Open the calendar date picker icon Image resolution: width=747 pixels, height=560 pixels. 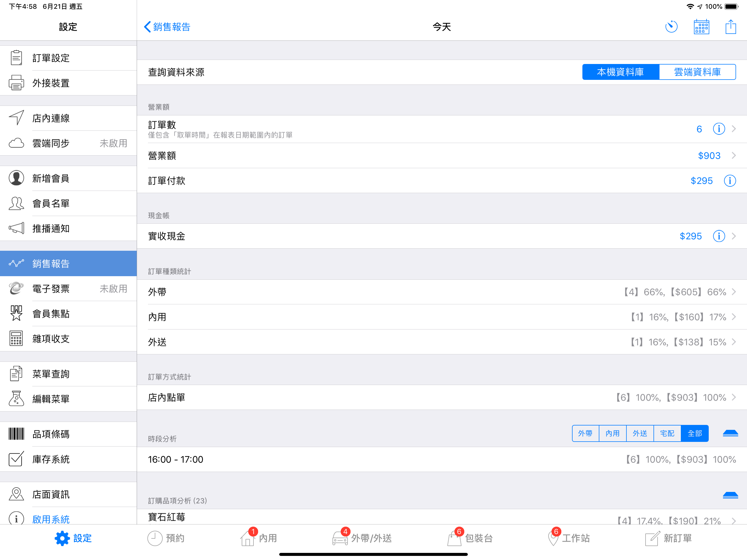(701, 27)
